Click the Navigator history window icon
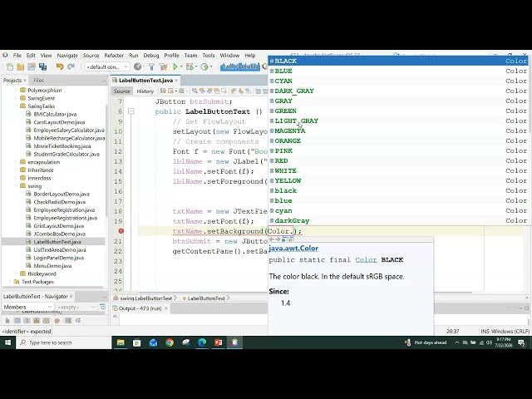Viewport: 532px width, 399px height. [103, 307]
